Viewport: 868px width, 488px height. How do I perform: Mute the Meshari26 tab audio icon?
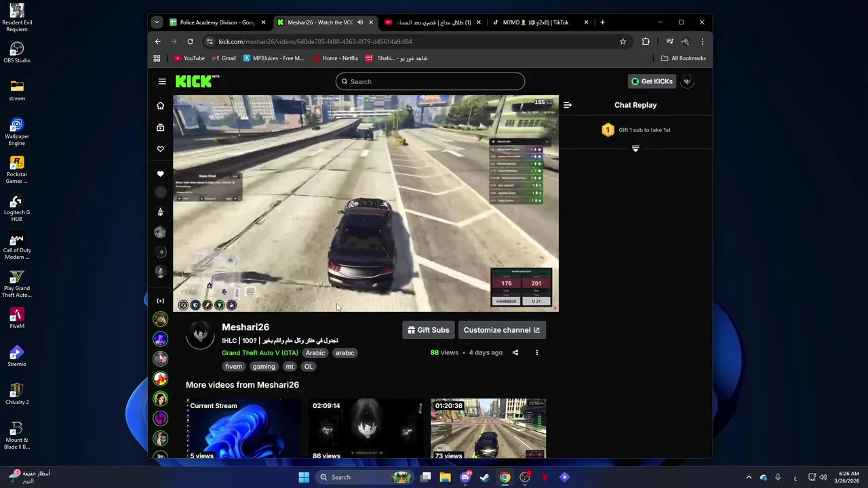[360, 22]
